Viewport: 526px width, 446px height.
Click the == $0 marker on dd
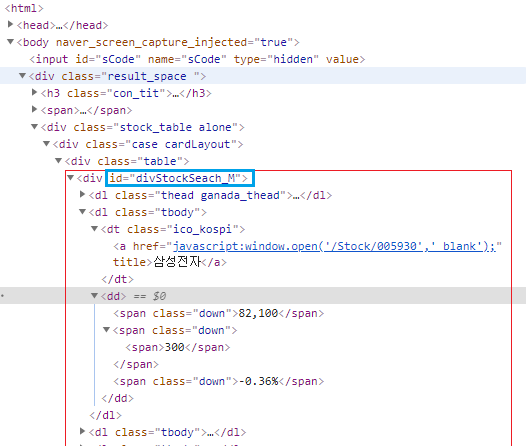(150, 296)
